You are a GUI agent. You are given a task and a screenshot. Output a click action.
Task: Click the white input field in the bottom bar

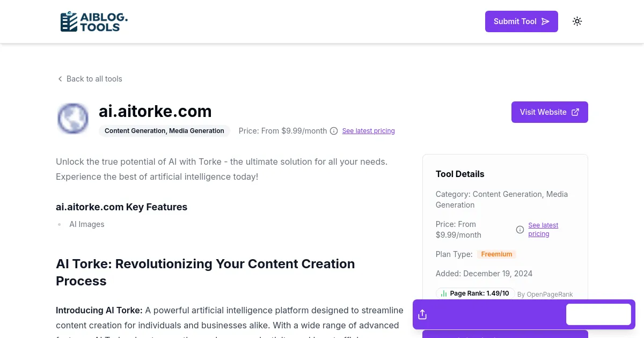click(598, 314)
